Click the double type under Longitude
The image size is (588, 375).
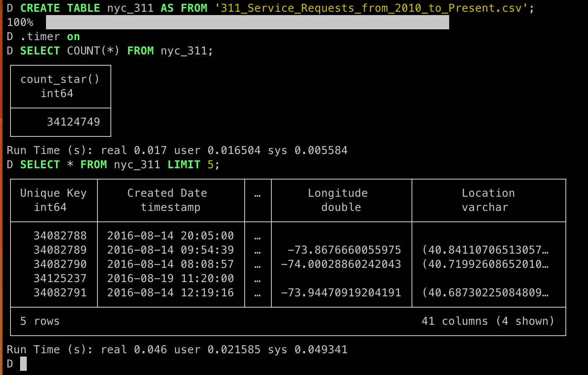(x=341, y=208)
